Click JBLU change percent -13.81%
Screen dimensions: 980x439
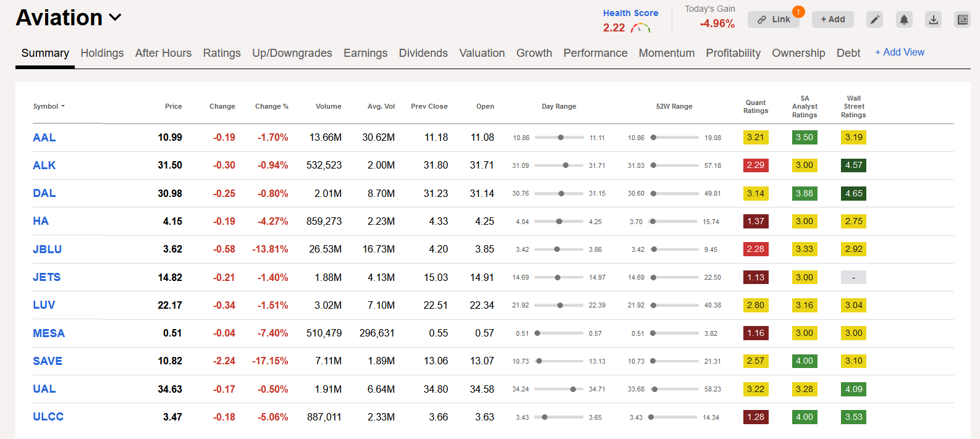(270, 249)
